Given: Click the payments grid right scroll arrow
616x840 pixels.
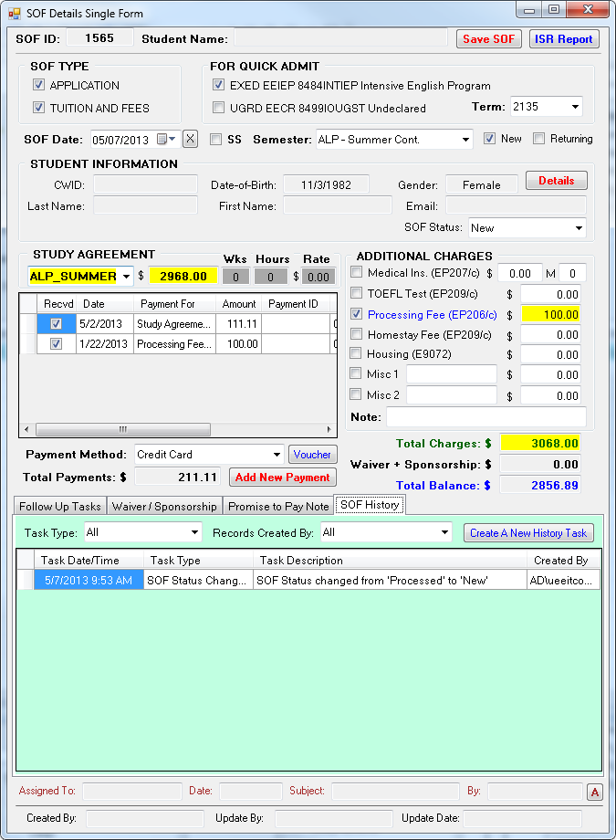Looking at the screenshot, I should click(x=329, y=430).
